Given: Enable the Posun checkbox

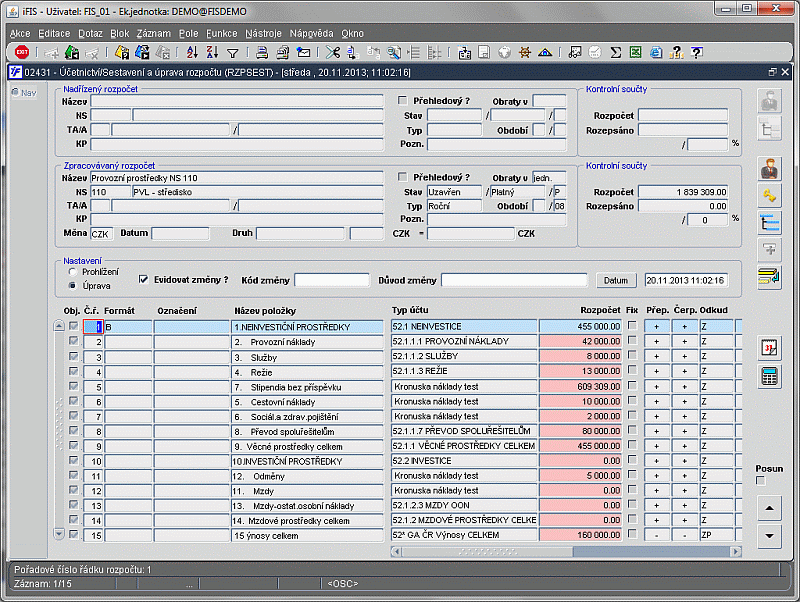Looking at the screenshot, I should pos(760,481).
